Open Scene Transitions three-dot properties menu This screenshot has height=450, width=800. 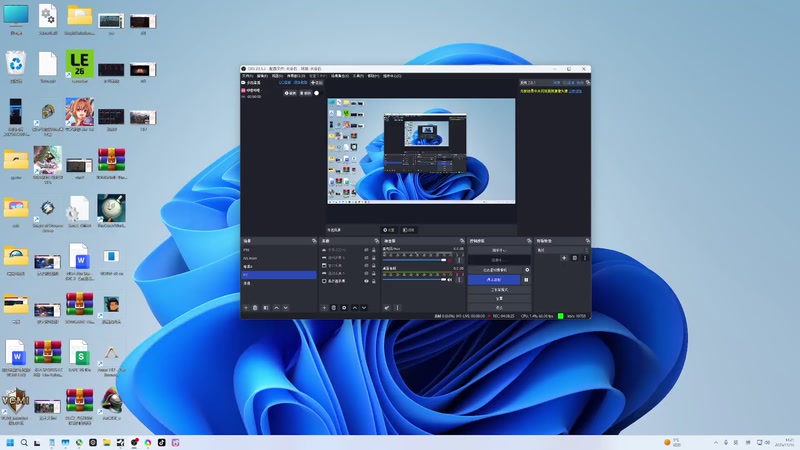coord(585,258)
